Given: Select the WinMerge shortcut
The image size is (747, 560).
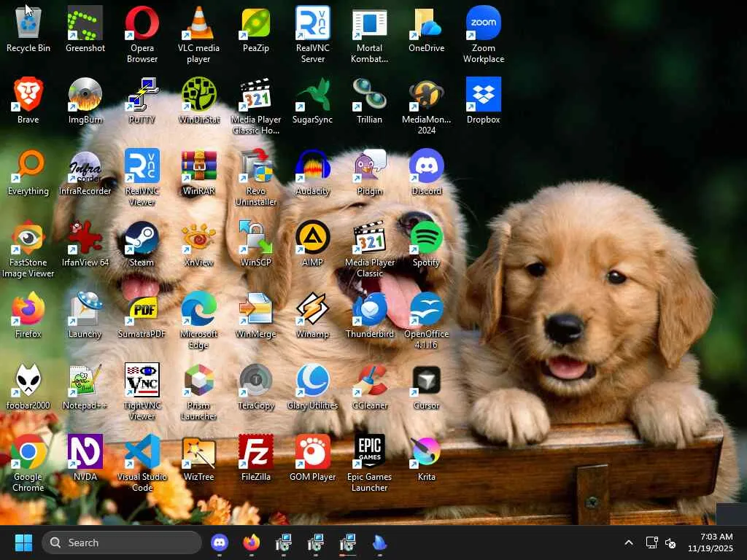Looking at the screenshot, I should [x=256, y=315].
